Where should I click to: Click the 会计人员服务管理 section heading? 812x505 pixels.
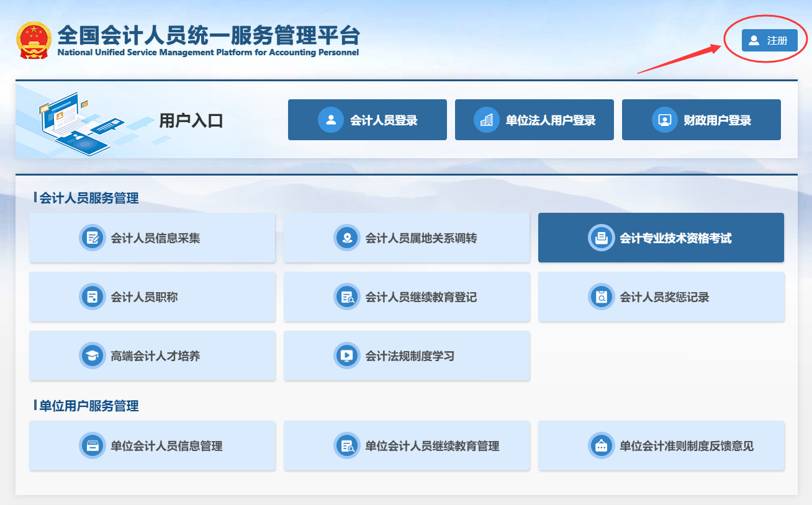(89, 198)
